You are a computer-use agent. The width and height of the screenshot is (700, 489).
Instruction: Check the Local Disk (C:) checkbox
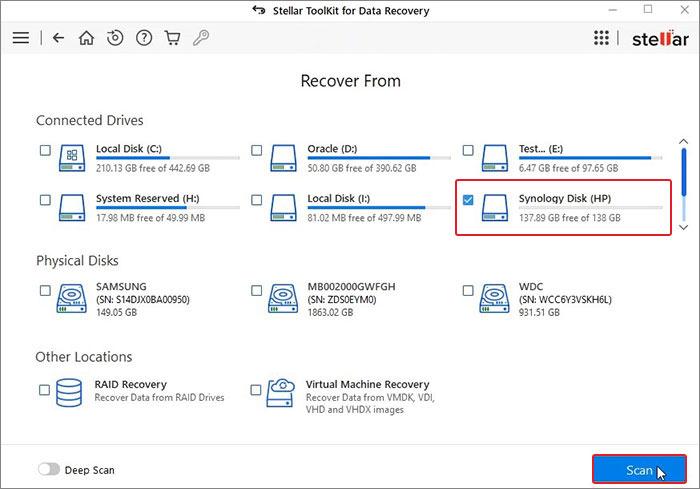point(45,150)
